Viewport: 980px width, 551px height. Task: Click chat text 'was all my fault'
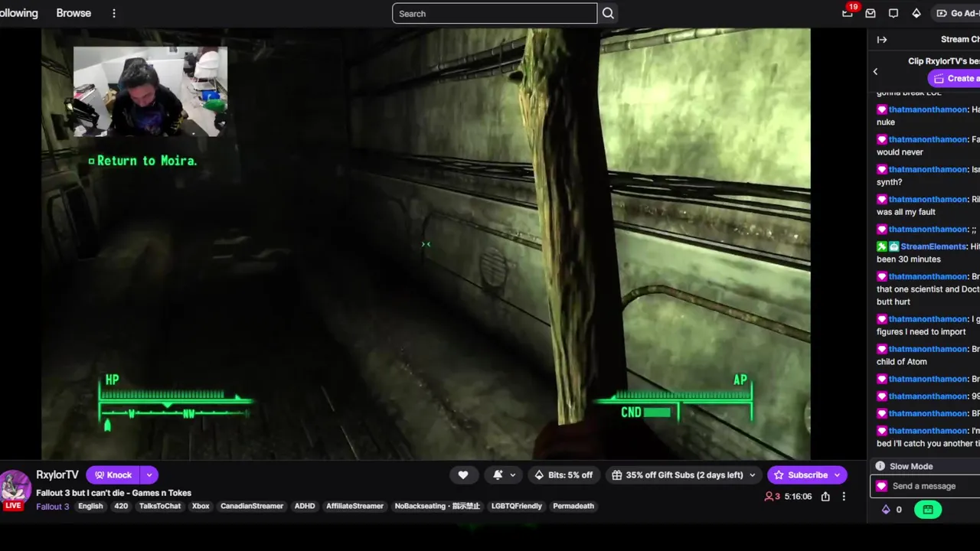906,212
